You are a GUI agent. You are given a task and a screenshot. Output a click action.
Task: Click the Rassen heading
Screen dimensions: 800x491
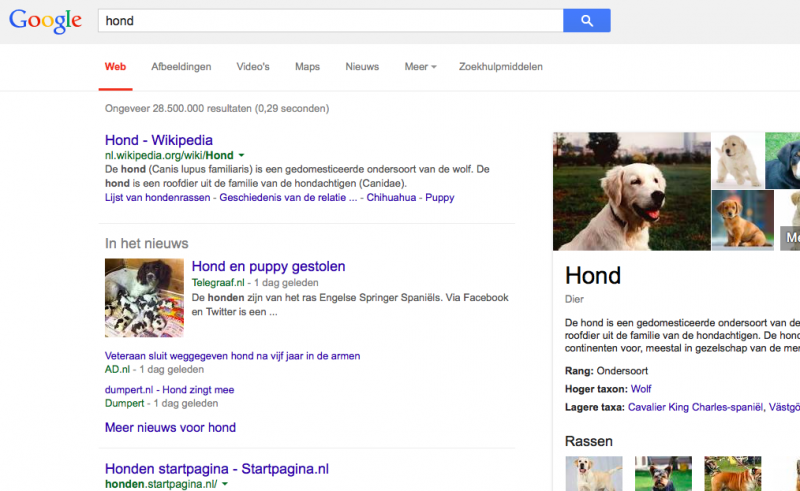tap(589, 441)
